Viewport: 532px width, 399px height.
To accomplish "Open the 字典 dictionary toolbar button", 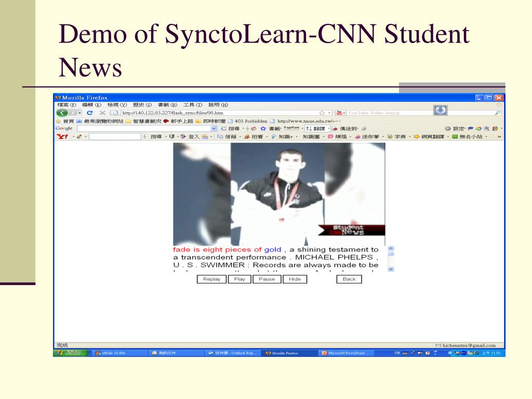I will pos(396,137).
